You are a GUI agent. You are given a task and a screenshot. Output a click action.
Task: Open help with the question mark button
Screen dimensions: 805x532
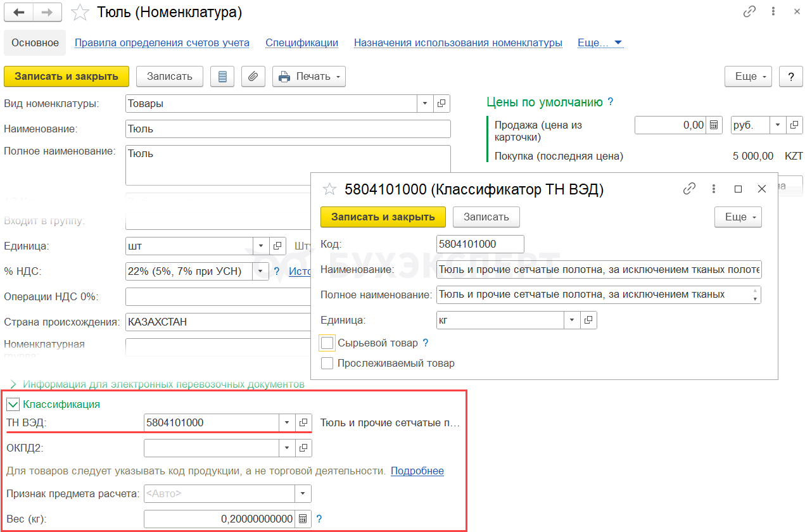pos(790,76)
